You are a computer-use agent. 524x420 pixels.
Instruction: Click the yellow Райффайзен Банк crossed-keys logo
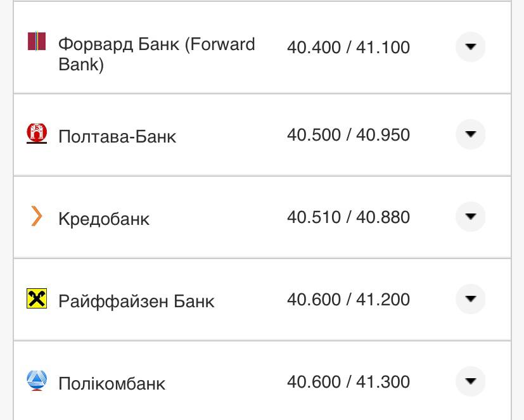pos(38,299)
